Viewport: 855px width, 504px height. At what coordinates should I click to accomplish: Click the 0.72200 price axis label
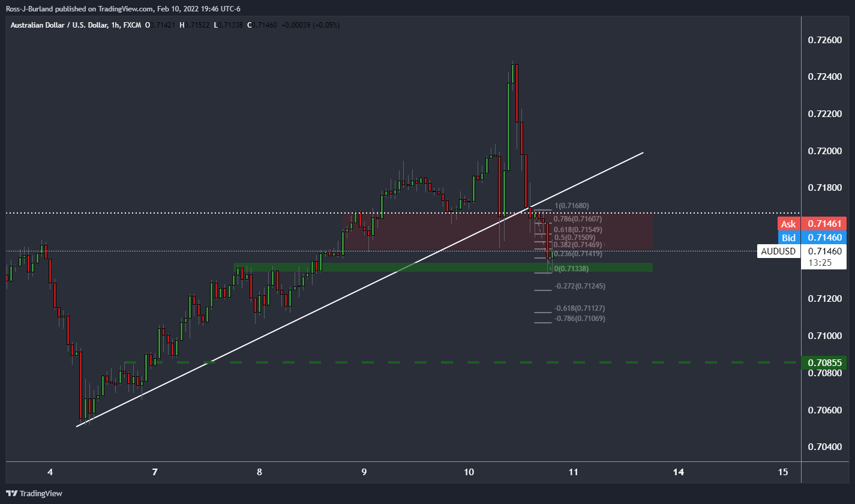coord(824,114)
